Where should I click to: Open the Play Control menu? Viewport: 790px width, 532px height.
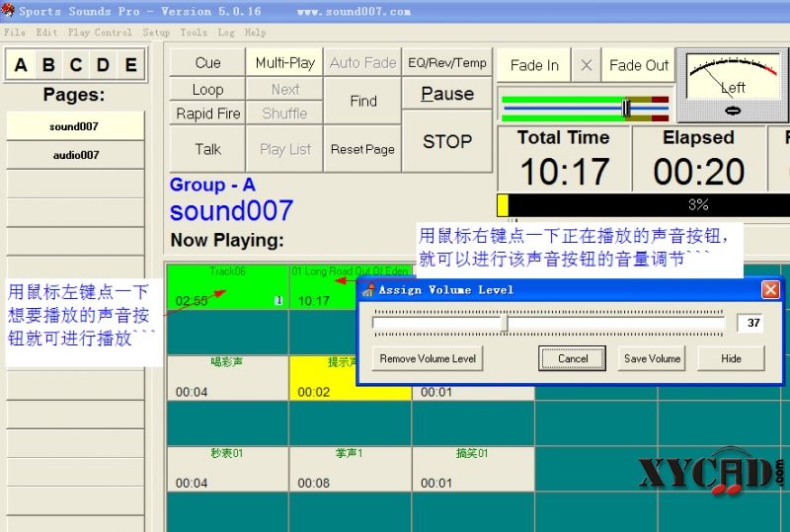click(100, 33)
